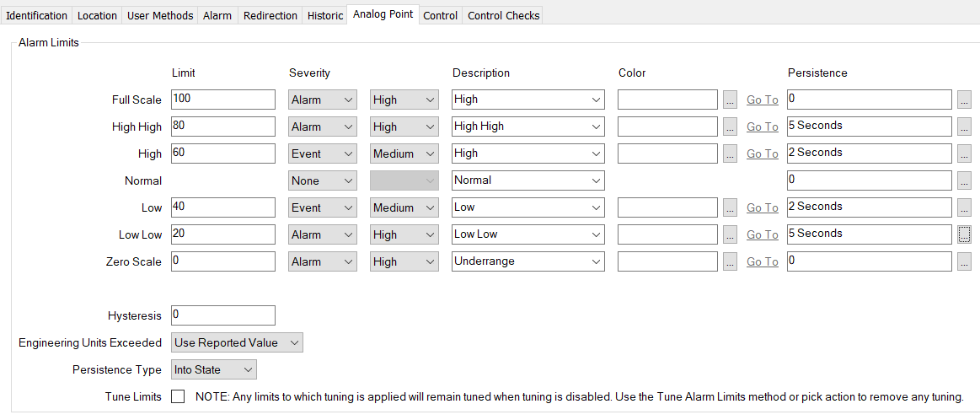Click the High persistence browse button
Image resolution: width=980 pixels, height=420 pixels.
click(x=964, y=154)
